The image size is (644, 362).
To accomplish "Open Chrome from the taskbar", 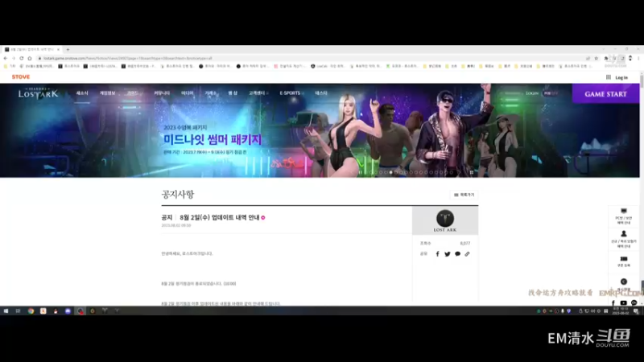I will coord(31,311).
